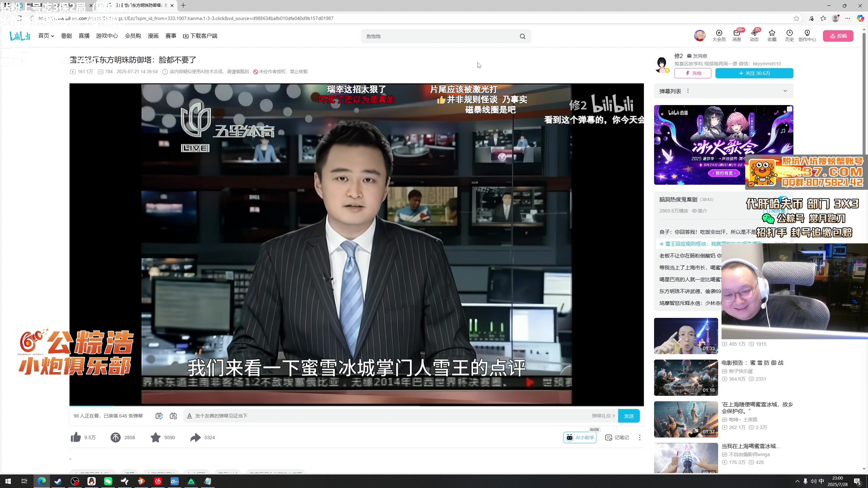Image resolution: width=868 pixels, height=488 pixels.
Task: Click the search magnifier icon
Action: point(522,36)
